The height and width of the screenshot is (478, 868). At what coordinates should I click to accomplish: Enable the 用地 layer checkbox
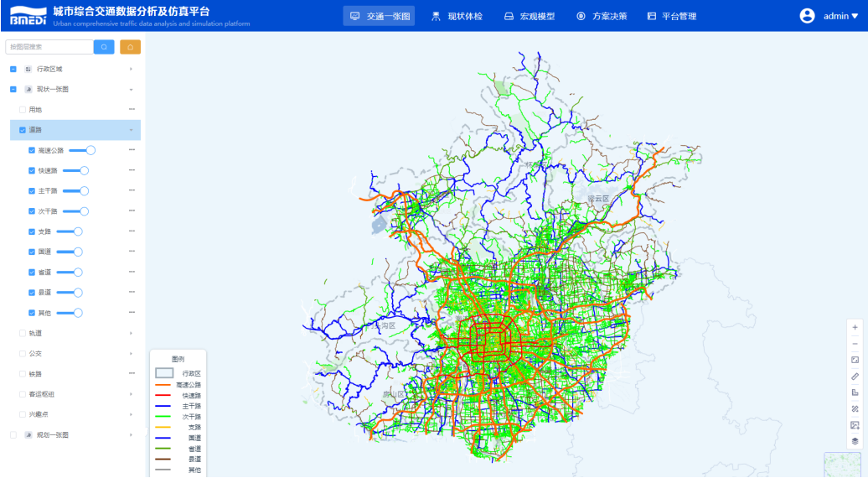click(23, 110)
